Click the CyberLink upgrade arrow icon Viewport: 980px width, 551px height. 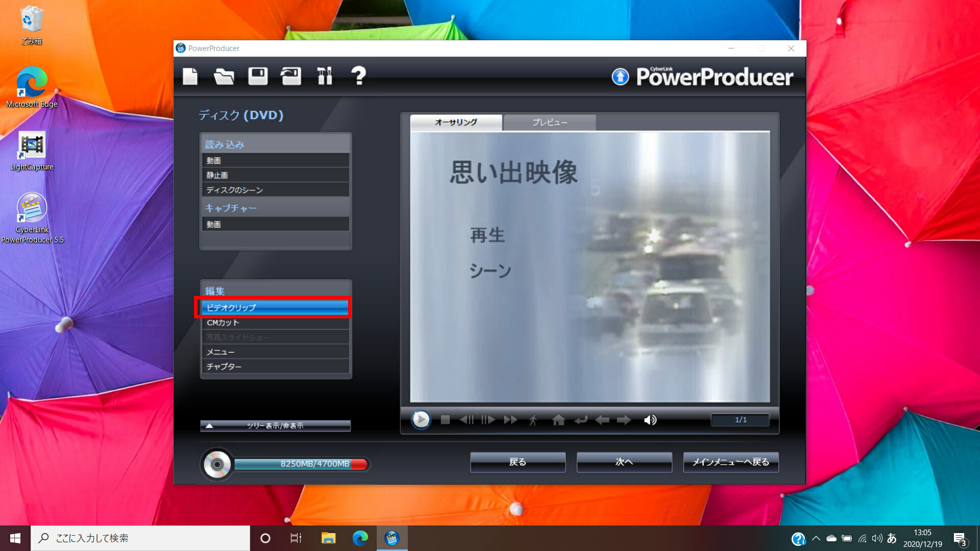point(620,77)
